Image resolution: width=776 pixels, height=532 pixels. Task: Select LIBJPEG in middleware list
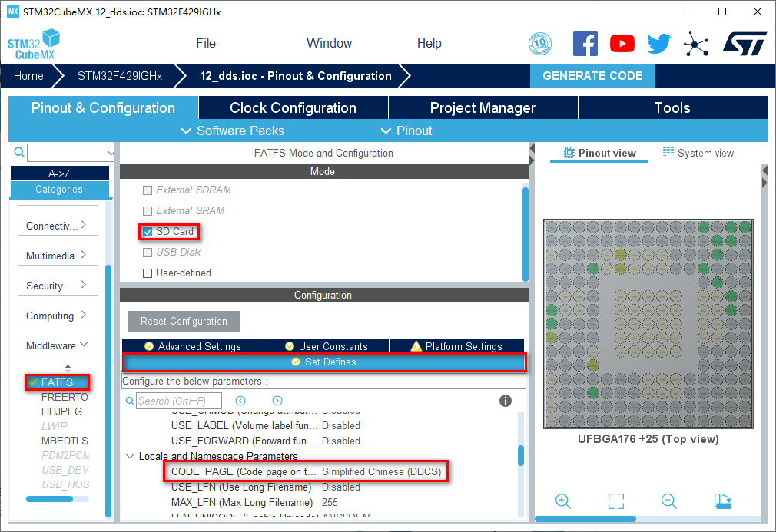click(x=61, y=411)
